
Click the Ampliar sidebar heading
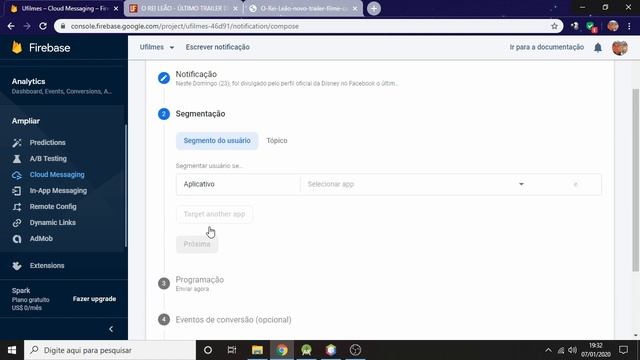point(25,121)
